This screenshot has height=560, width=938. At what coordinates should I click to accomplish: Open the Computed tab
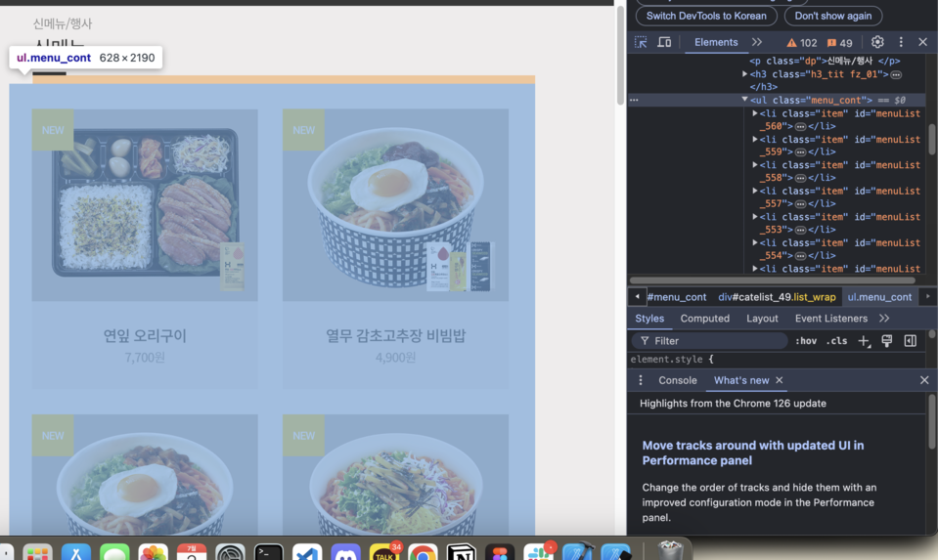(704, 319)
